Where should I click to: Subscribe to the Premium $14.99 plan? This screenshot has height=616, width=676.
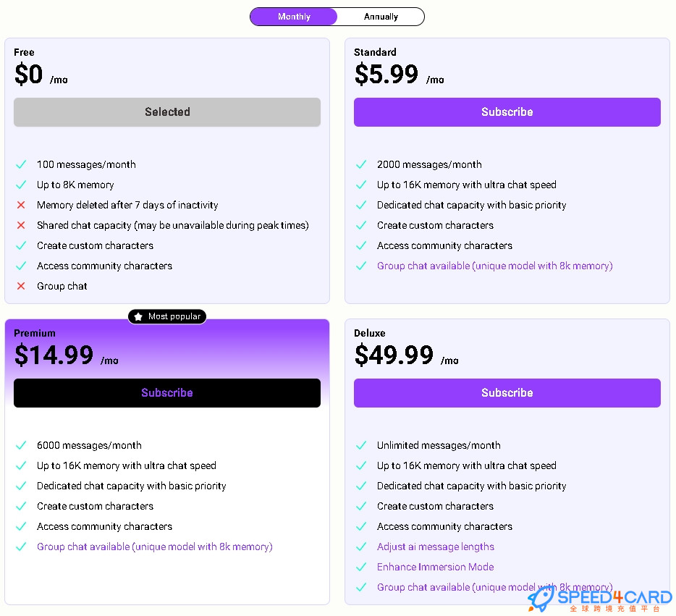[167, 393]
